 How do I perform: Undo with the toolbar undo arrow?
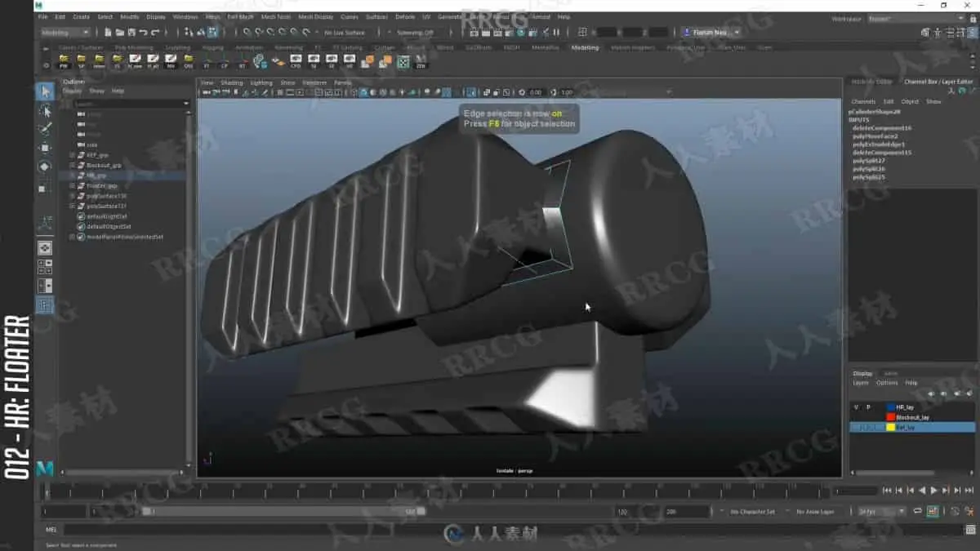tap(143, 33)
